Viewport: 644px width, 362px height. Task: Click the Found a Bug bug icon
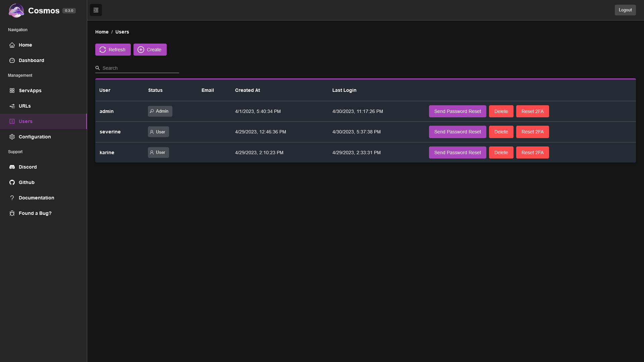12,213
